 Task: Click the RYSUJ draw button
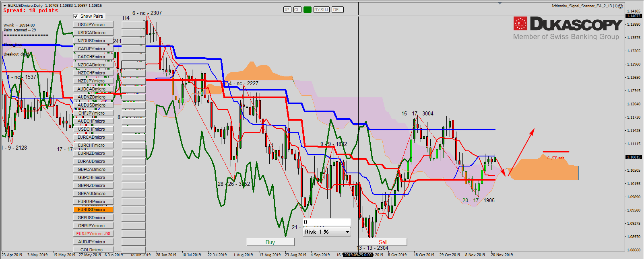click(x=321, y=10)
